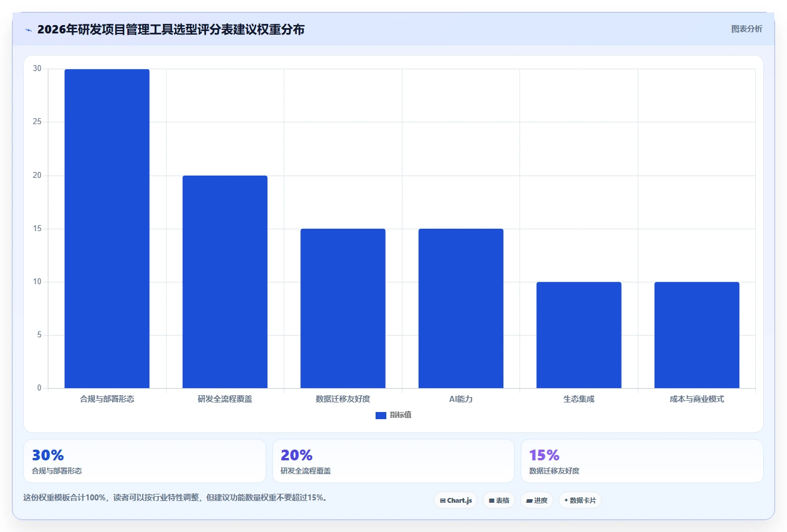Screen dimensions: 787x532
Task: Select the 表格 tag
Action: pyautogui.click(x=499, y=500)
